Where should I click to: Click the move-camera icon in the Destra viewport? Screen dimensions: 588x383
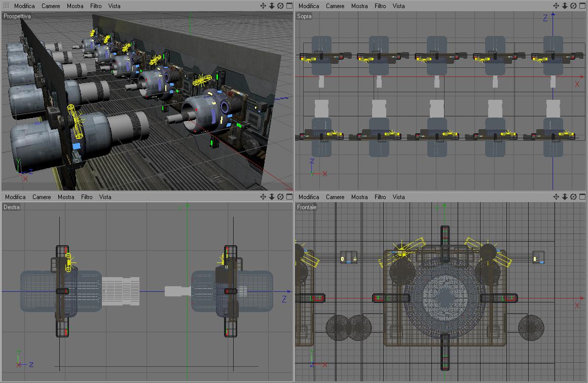click(263, 197)
